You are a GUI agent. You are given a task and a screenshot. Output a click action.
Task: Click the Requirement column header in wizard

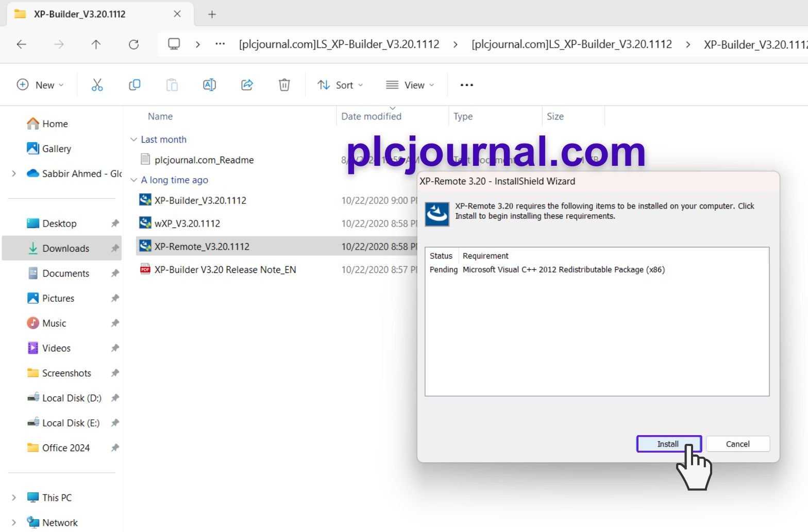click(485, 256)
